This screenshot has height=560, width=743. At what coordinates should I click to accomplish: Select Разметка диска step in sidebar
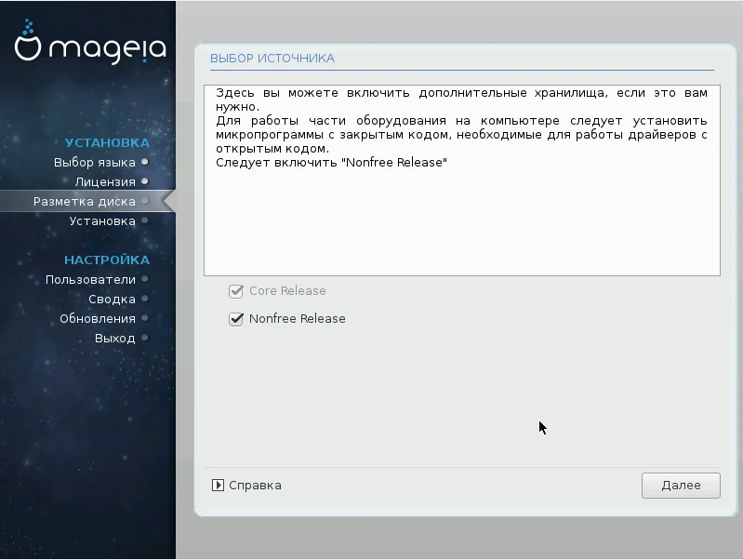85,202
